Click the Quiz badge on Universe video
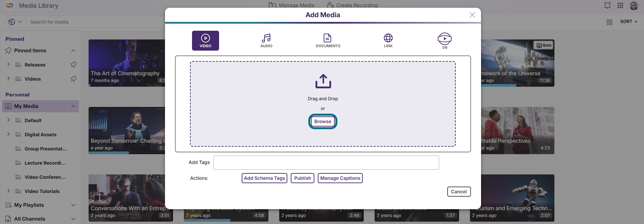This screenshot has height=224, width=644. point(544,45)
